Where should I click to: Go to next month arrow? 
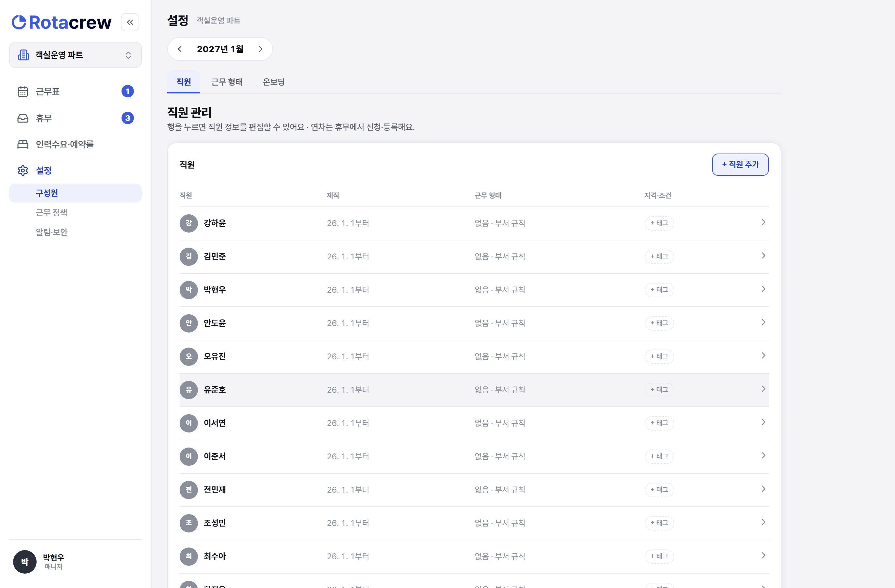click(x=260, y=49)
